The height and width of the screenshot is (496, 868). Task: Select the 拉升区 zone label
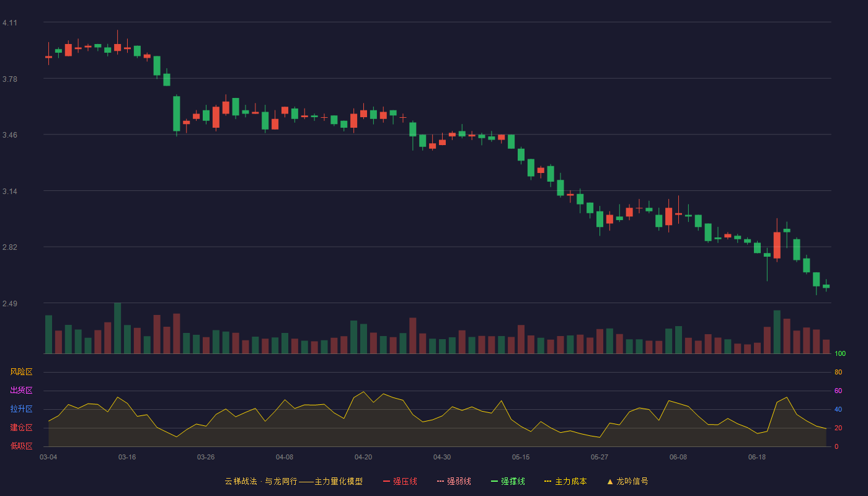(21, 409)
